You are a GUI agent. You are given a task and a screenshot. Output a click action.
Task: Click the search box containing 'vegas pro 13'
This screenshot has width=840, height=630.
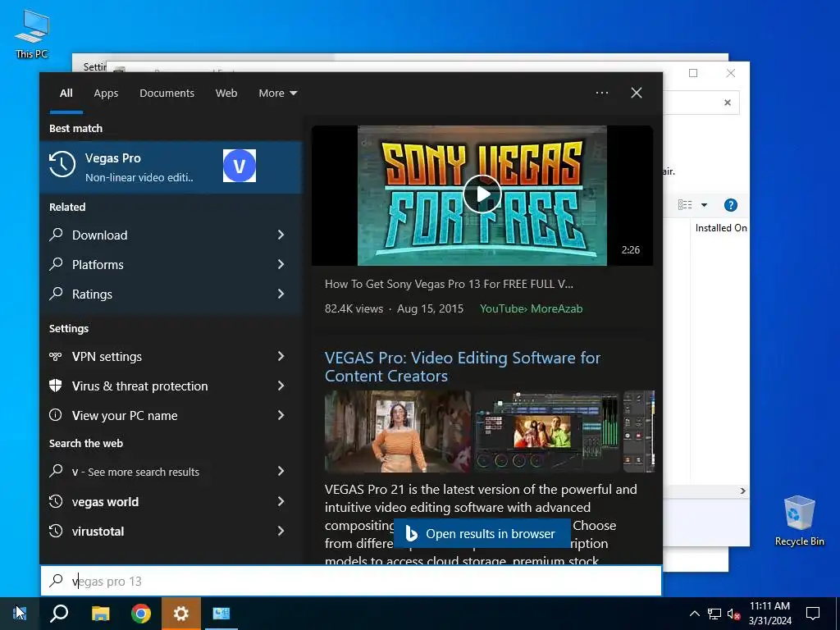tap(351, 581)
